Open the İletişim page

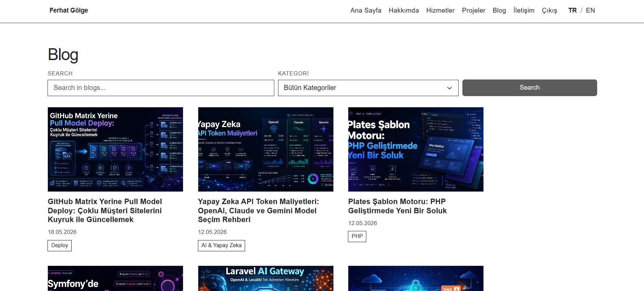click(x=524, y=11)
